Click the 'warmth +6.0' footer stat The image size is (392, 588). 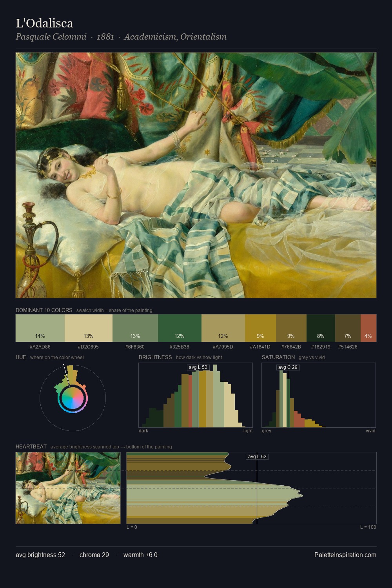pos(140,555)
